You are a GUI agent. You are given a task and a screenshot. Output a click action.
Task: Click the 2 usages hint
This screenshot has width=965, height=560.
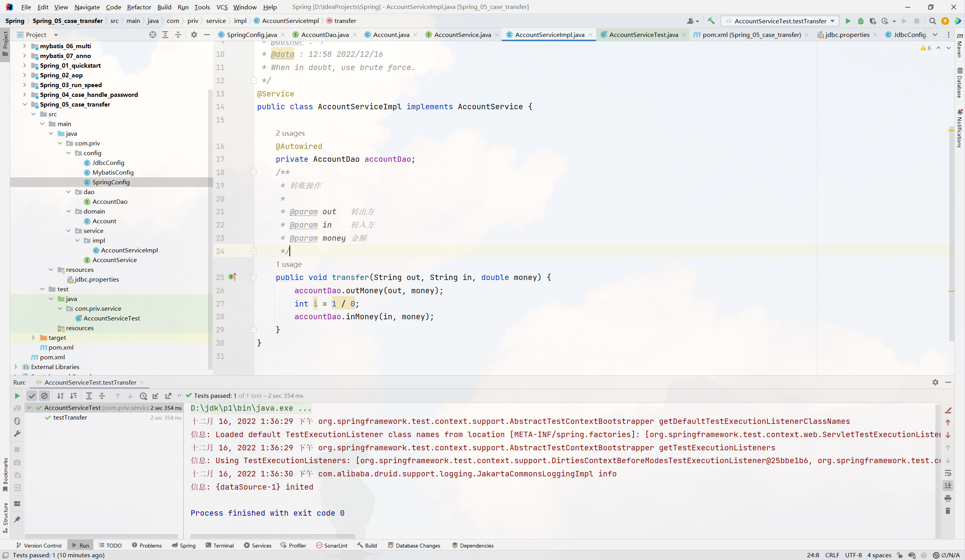(290, 133)
